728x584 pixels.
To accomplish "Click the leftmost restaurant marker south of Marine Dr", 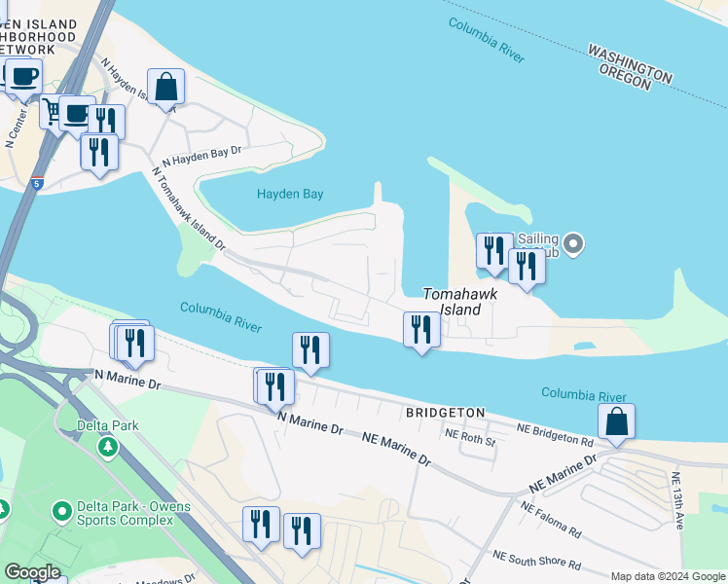I will [261, 528].
